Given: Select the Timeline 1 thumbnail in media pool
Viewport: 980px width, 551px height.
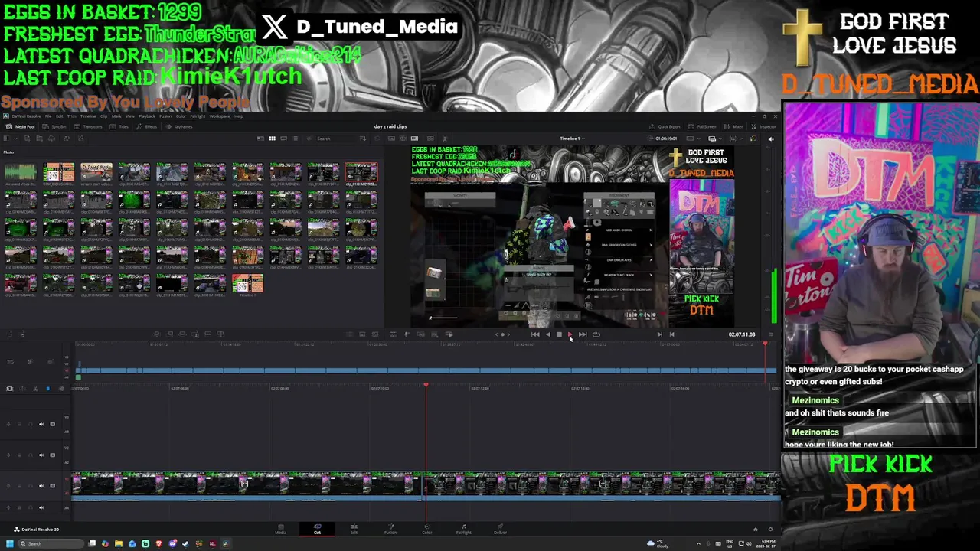Looking at the screenshot, I should [x=247, y=284].
